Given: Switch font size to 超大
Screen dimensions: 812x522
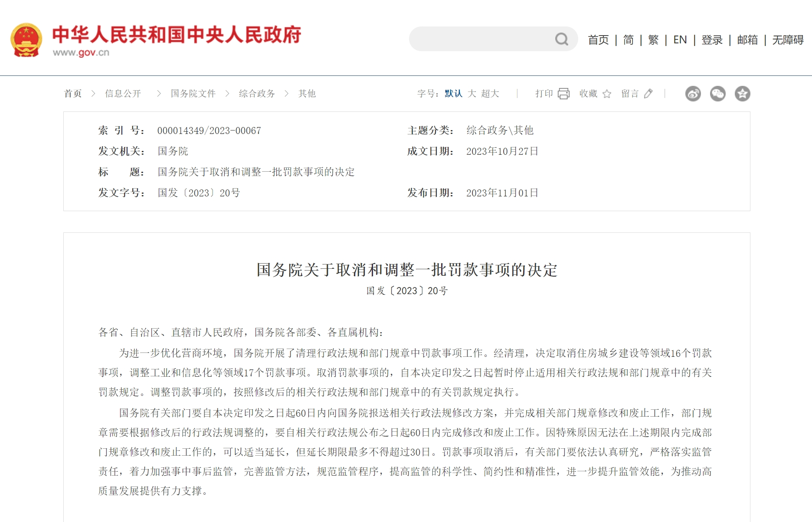Looking at the screenshot, I should pyautogui.click(x=490, y=94).
